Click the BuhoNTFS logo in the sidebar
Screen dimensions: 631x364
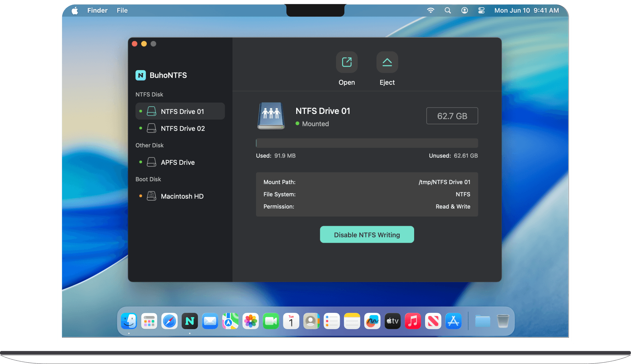[141, 75]
